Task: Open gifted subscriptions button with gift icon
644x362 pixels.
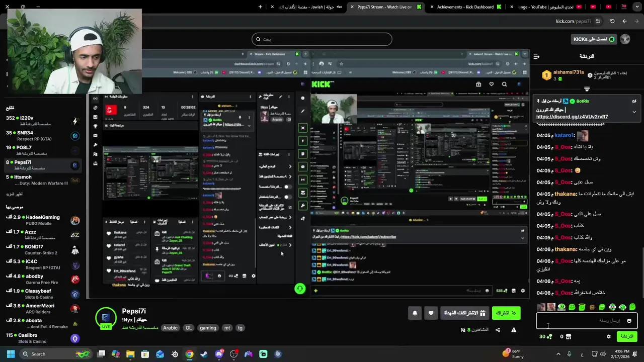Action: click(x=464, y=313)
